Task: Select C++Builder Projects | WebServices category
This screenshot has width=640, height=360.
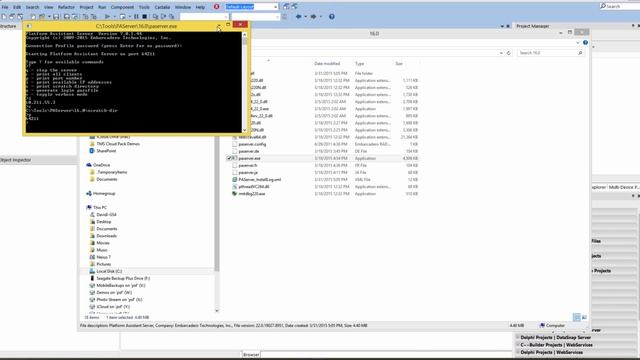Action: (x=556, y=345)
